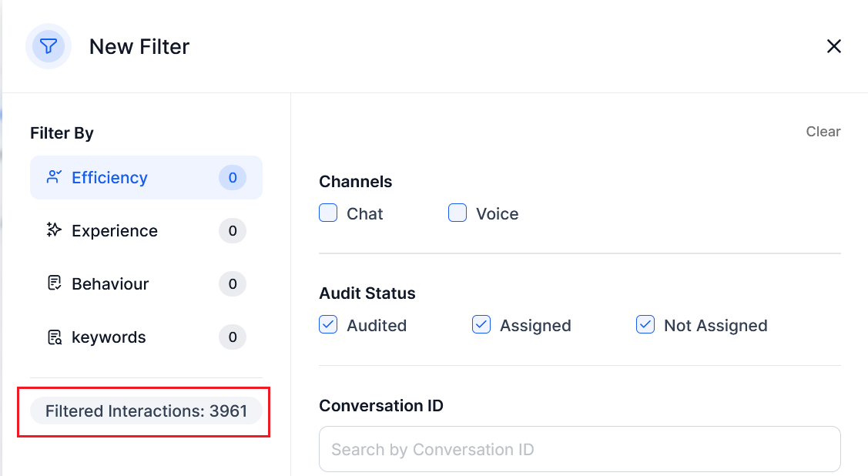Click the Efficiency filter count badge
The height and width of the screenshot is (476, 868).
[233, 178]
